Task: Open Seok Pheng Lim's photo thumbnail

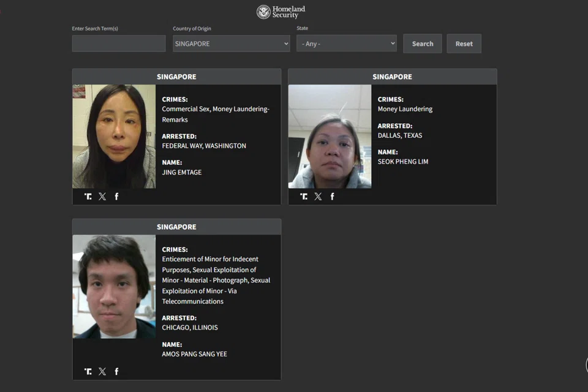Action: [x=330, y=136]
